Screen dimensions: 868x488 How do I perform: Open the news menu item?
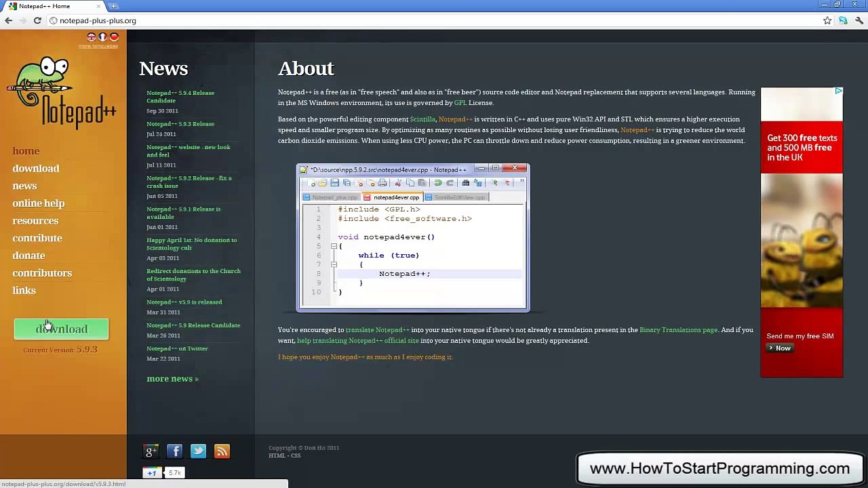point(24,186)
